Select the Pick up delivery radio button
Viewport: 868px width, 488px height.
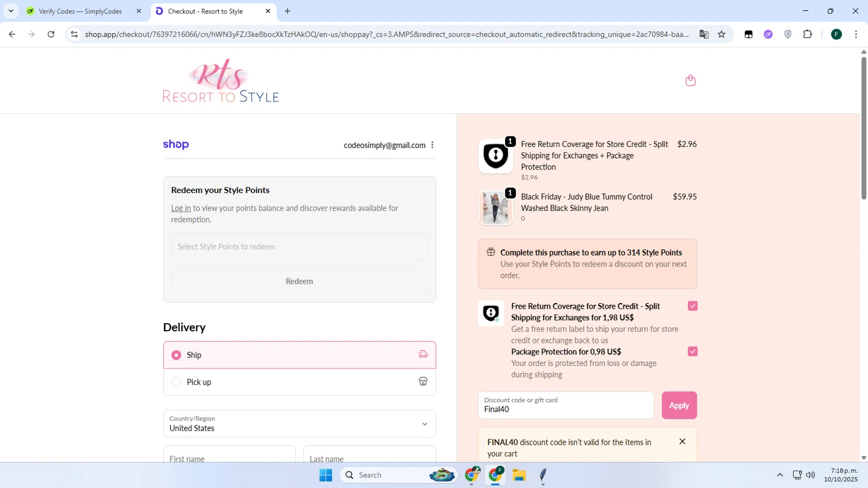click(176, 382)
